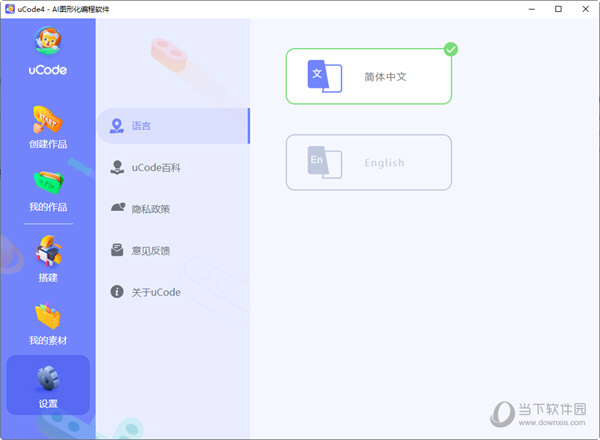Click the 设置 label in sidebar
600x440 pixels.
tap(48, 404)
